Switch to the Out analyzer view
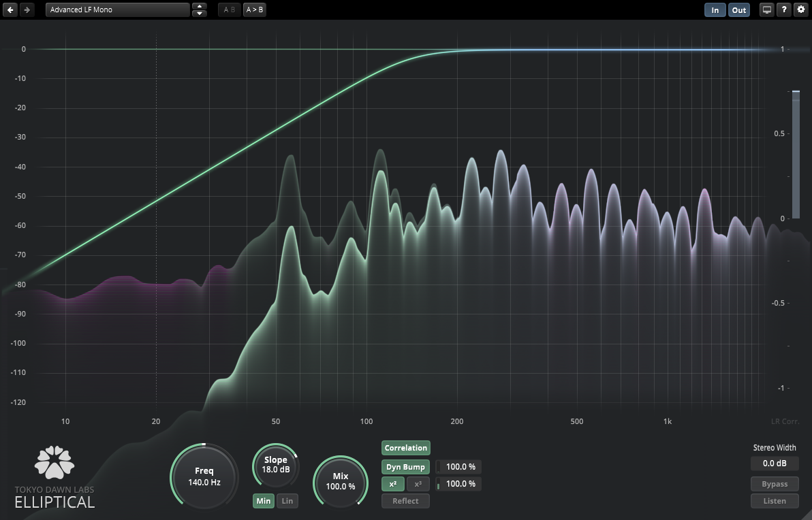This screenshot has width=812, height=520. click(739, 10)
